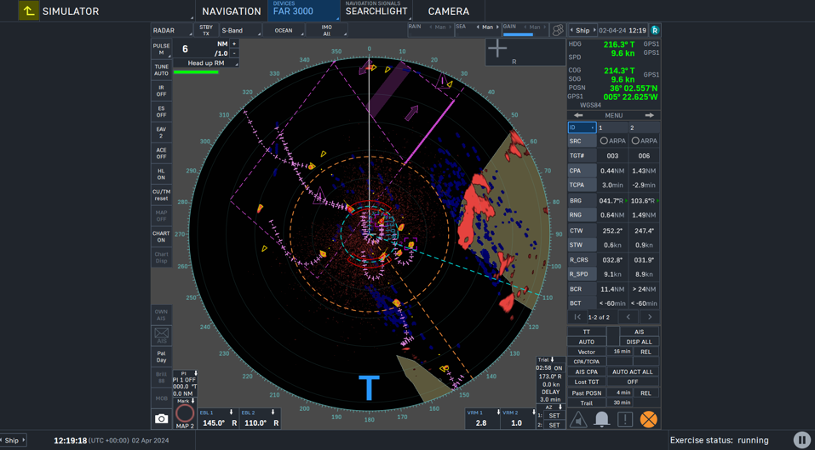Toggle STBY/TX transmit button
Viewport: 816px width, 452px height.
206,30
